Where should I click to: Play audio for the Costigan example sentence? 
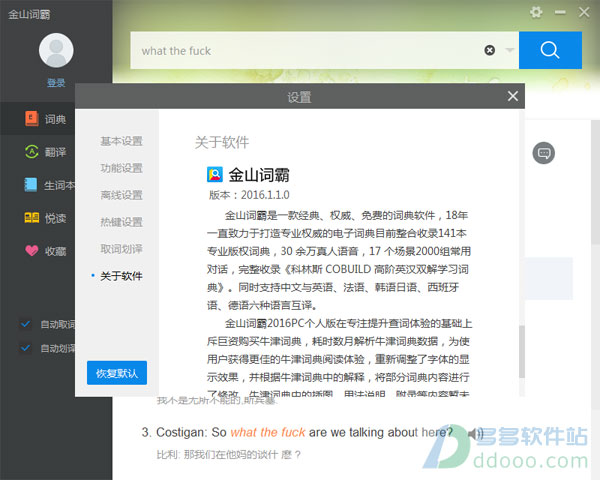[475, 434]
